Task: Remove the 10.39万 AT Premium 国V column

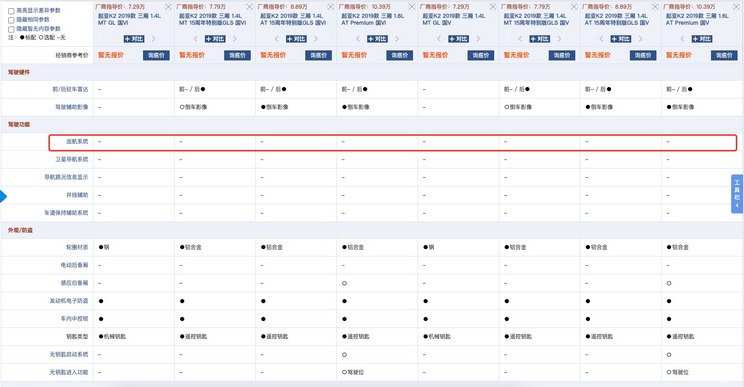Action: pyautogui.click(x=736, y=7)
